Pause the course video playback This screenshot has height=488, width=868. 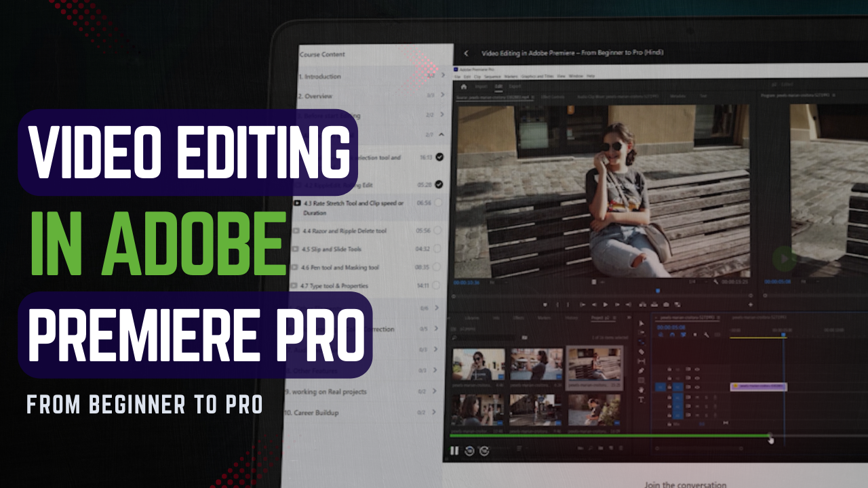tap(454, 451)
